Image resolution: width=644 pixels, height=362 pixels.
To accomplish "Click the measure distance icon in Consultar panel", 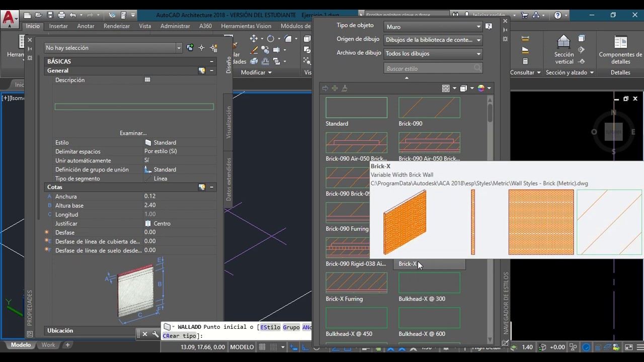I will 525,39.
